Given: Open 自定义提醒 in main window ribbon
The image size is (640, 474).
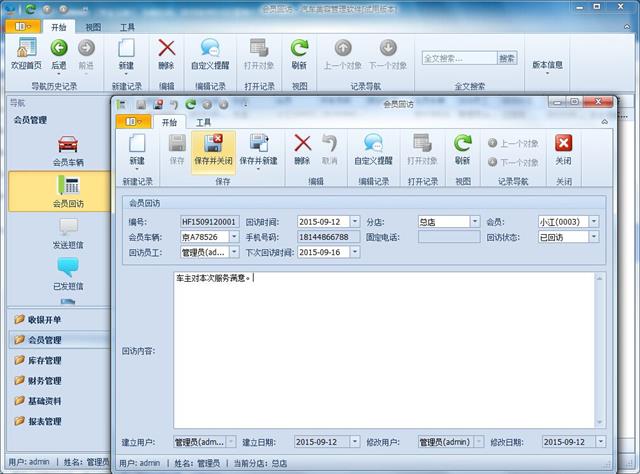Looking at the screenshot, I should (x=210, y=53).
